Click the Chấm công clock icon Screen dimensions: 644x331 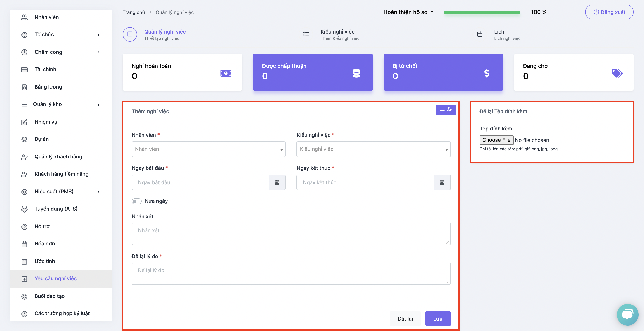24,52
